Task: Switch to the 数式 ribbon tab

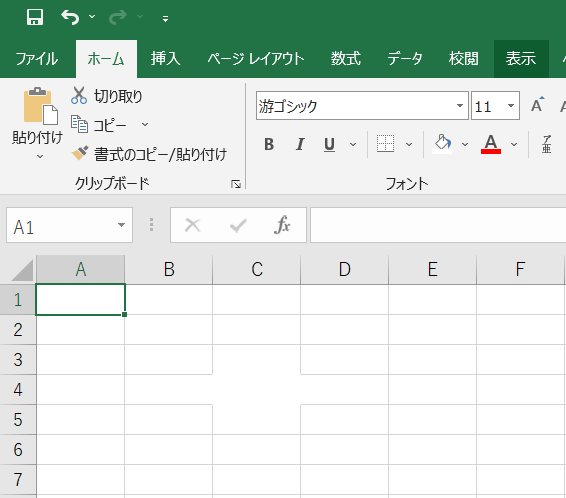Action: pos(345,58)
